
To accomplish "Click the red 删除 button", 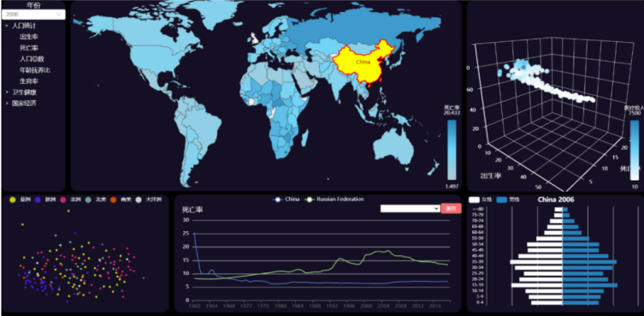I will (x=451, y=209).
